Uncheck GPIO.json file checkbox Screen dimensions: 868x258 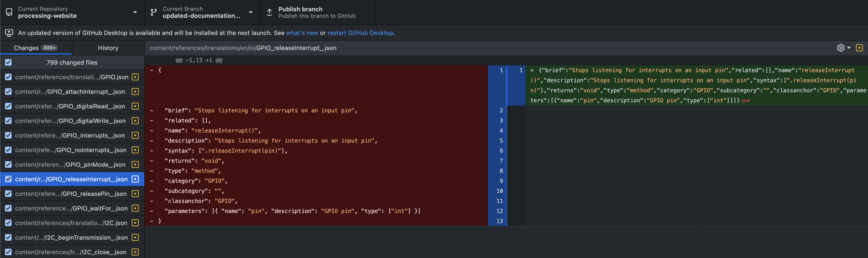(9, 77)
